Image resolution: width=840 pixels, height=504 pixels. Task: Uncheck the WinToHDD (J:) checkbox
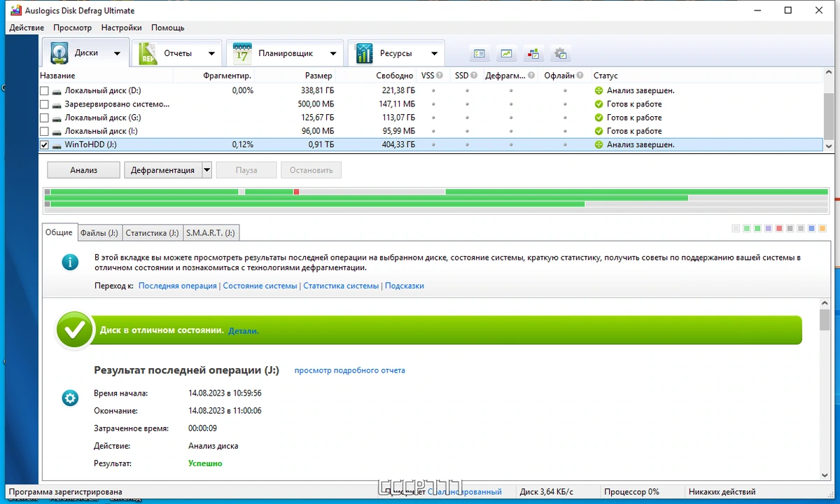tap(45, 145)
